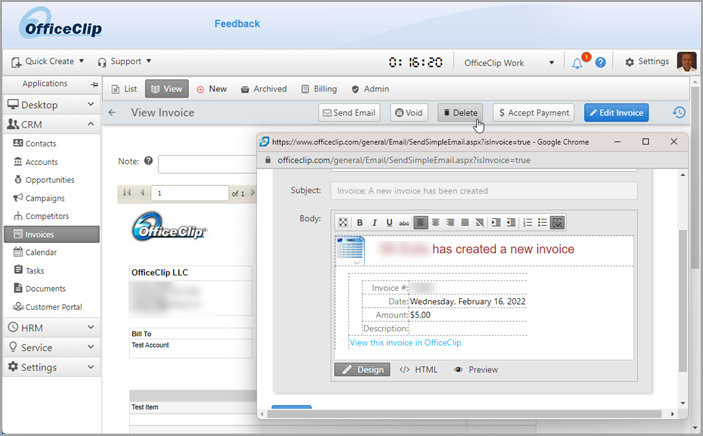This screenshot has width=703, height=436.
Task: Click the Note help icon
Action: pyautogui.click(x=148, y=161)
